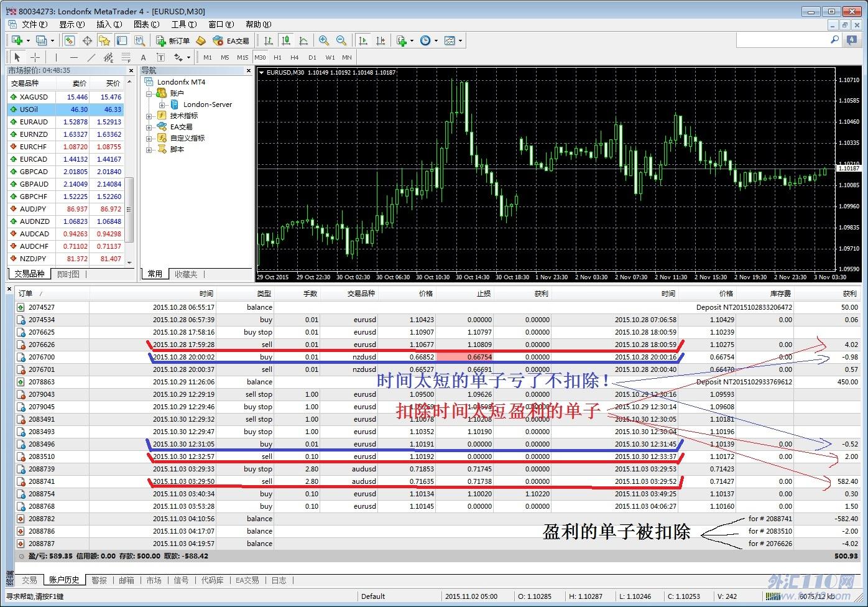
Task: Open the 帮助 menu
Action: (258, 24)
